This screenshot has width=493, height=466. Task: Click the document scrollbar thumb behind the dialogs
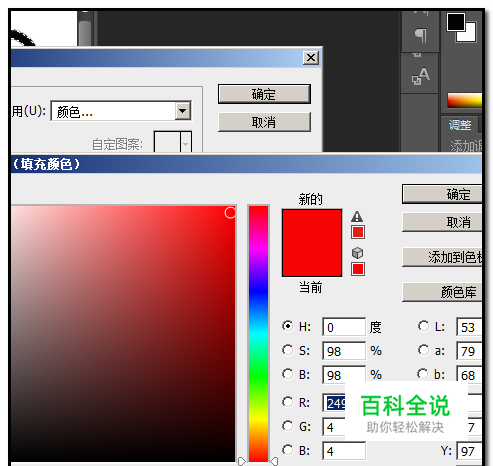pyautogui.click(x=85, y=33)
